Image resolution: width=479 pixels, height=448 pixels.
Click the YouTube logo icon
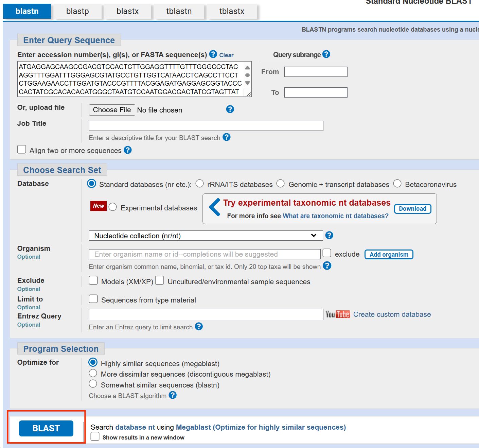pos(338,314)
